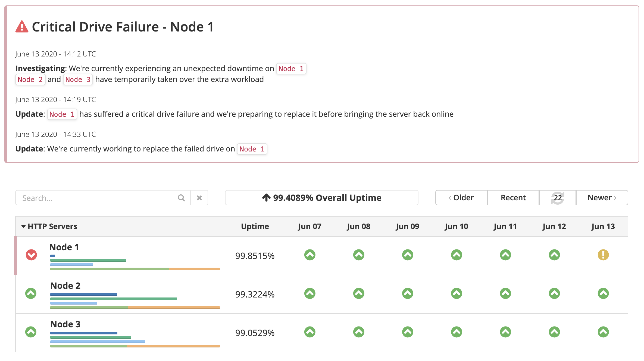
Task: Click Node 1 tag in Investigating message
Action: [291, 69]
